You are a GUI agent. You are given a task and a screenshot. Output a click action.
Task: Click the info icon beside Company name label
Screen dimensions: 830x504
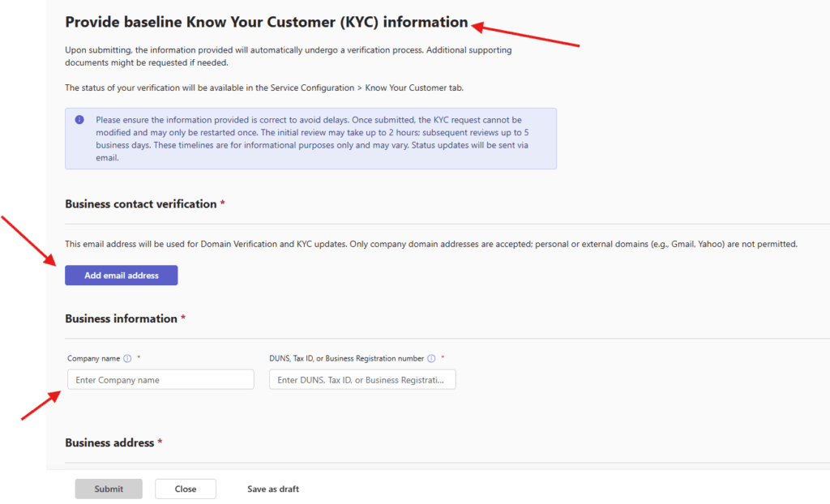click(127, 358)
